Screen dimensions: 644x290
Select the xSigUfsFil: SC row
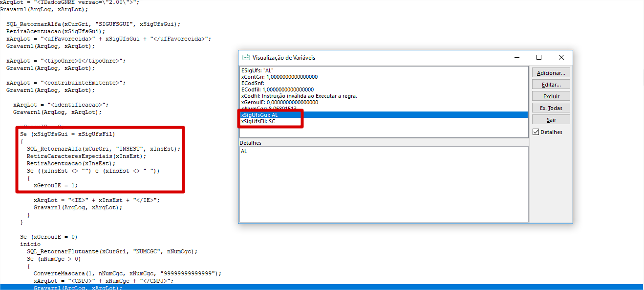coord(258,121)
